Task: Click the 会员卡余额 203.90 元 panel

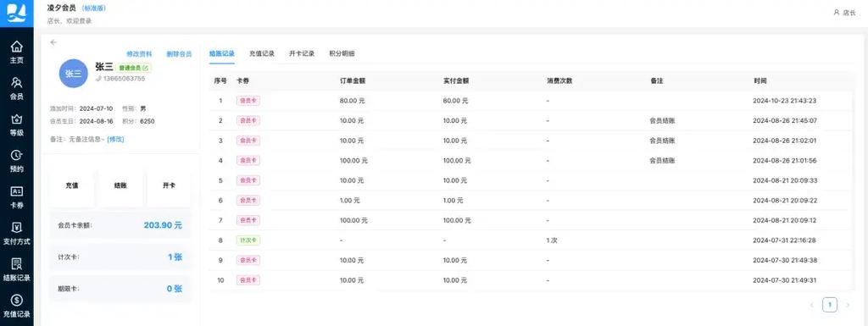Action: 120,225
